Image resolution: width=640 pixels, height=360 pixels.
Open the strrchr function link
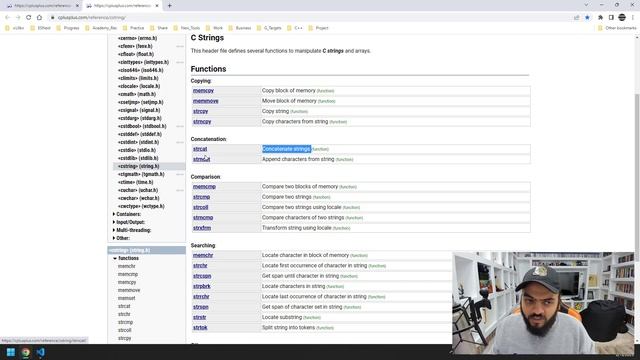pyautogui.click(x=201, y=297)
